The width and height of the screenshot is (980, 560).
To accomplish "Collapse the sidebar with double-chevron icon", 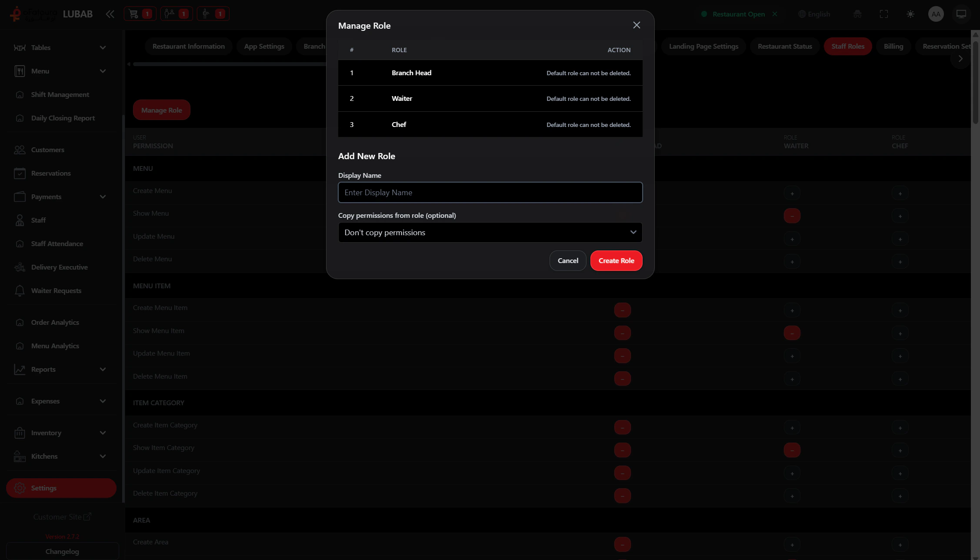I will point(110,14).
